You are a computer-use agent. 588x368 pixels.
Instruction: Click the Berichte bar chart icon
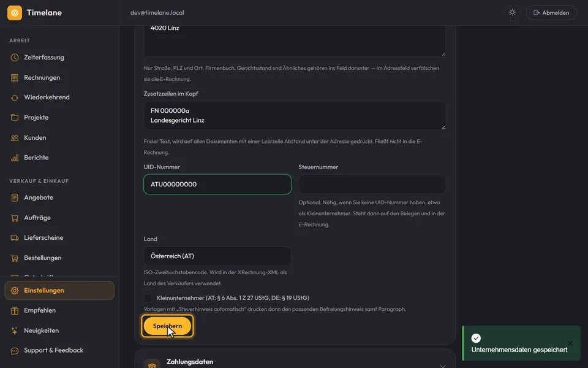coord(15,158)
